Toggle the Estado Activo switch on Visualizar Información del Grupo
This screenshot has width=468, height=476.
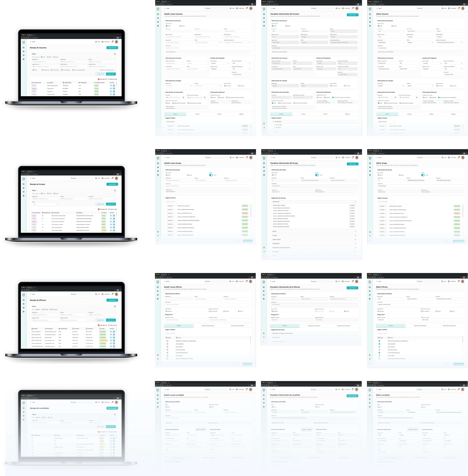tap(317, 175)
